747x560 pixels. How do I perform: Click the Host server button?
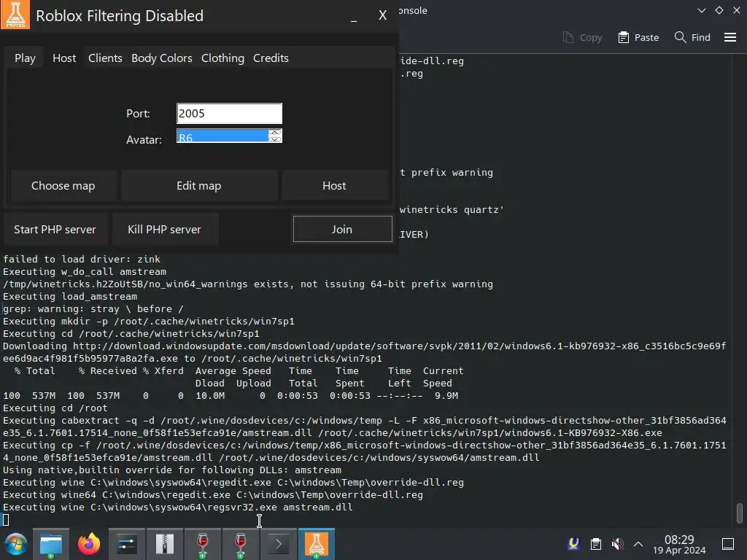[334, 186]
